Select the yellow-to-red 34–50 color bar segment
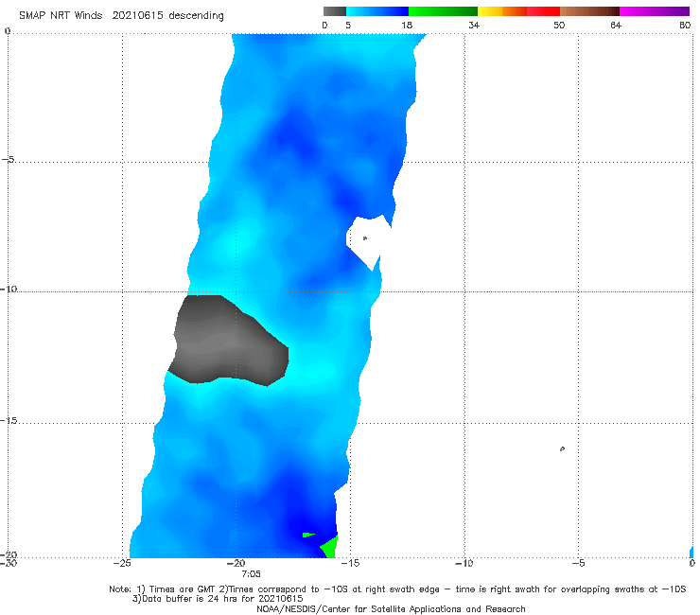 (x=518, y=11)
